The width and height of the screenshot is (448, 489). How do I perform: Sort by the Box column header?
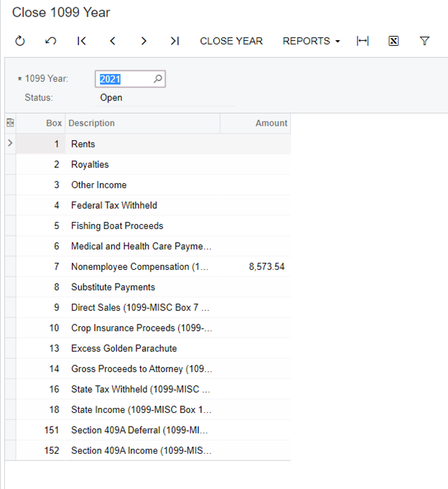click(40, 124)
